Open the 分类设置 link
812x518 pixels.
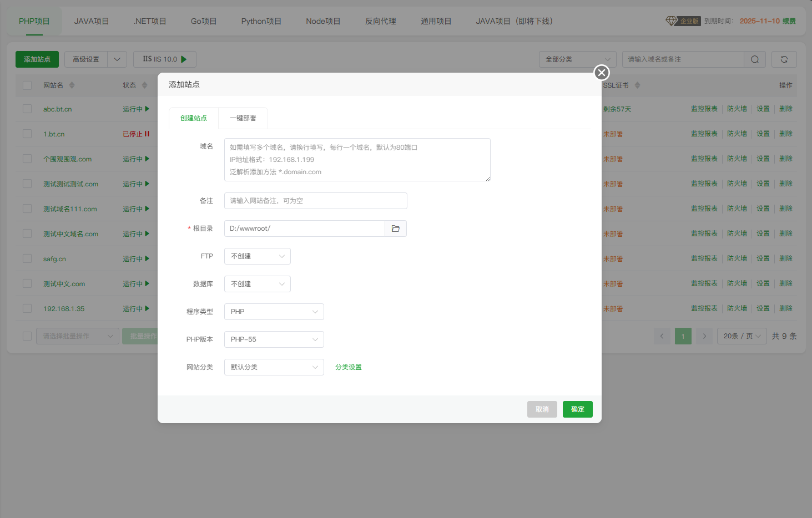click(x=348, y=367)
